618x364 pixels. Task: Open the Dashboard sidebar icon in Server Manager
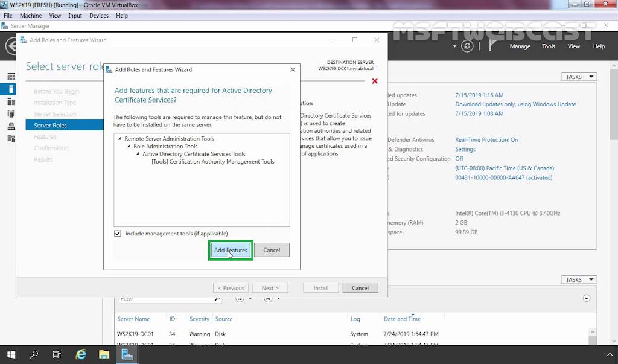click(11, 77)
